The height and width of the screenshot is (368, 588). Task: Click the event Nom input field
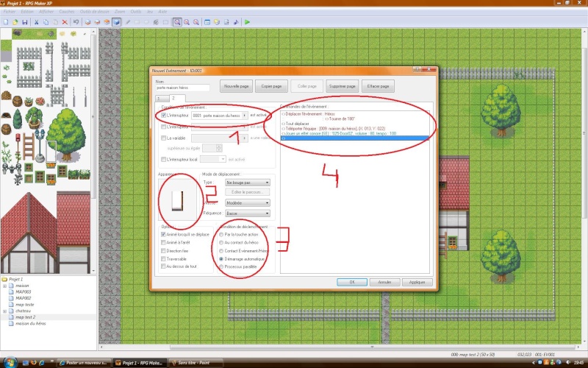tap(182, 88)
